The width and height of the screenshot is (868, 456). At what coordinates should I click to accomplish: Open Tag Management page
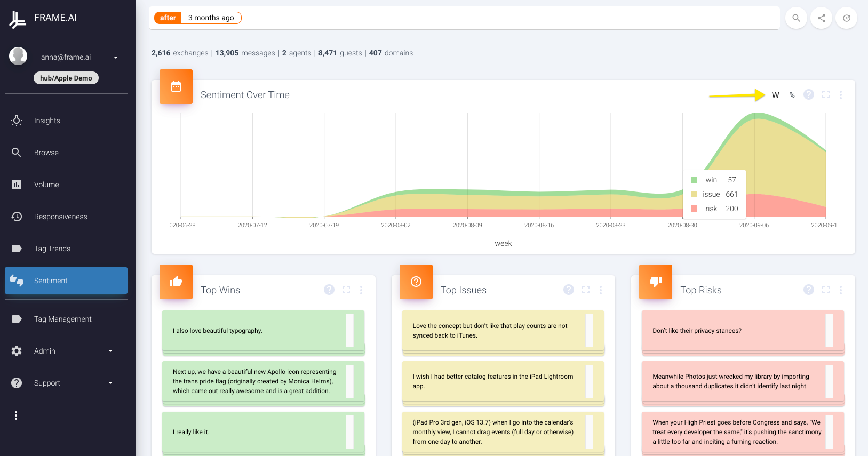66,319
